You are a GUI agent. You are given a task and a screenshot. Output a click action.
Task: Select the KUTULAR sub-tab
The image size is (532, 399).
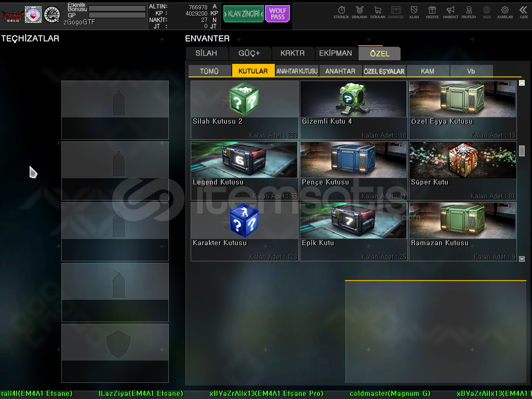tap(253, 71)
